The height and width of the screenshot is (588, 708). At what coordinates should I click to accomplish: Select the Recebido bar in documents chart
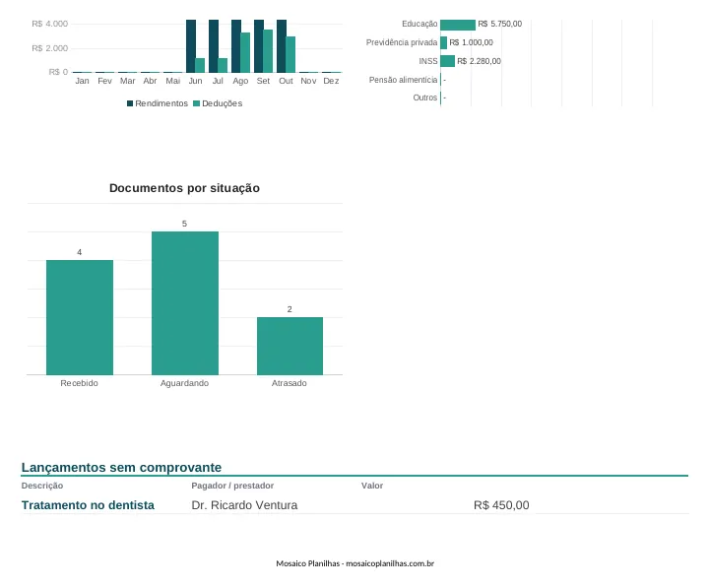pos(80,317)
